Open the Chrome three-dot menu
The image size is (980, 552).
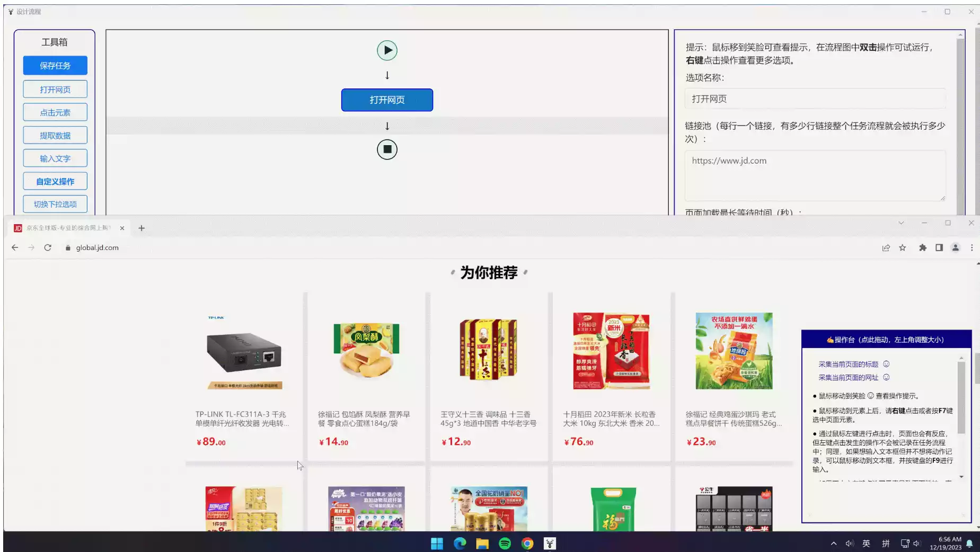point(972,247)
